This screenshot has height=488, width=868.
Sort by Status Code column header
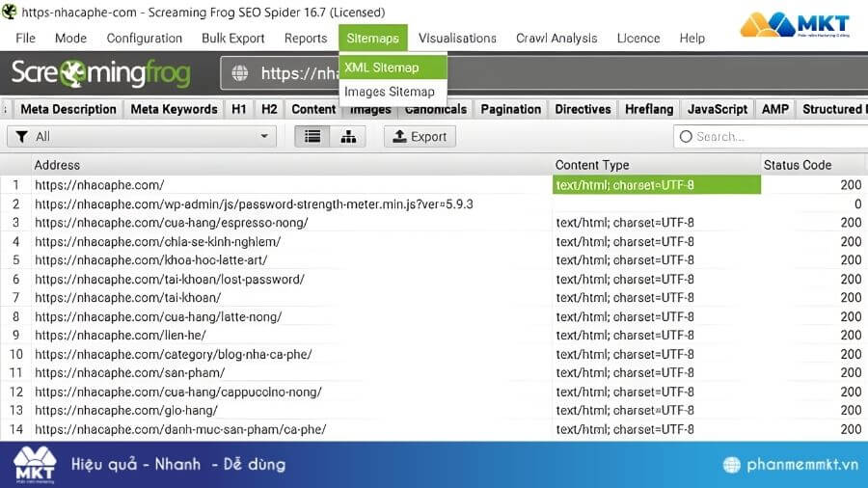point(797,165)
